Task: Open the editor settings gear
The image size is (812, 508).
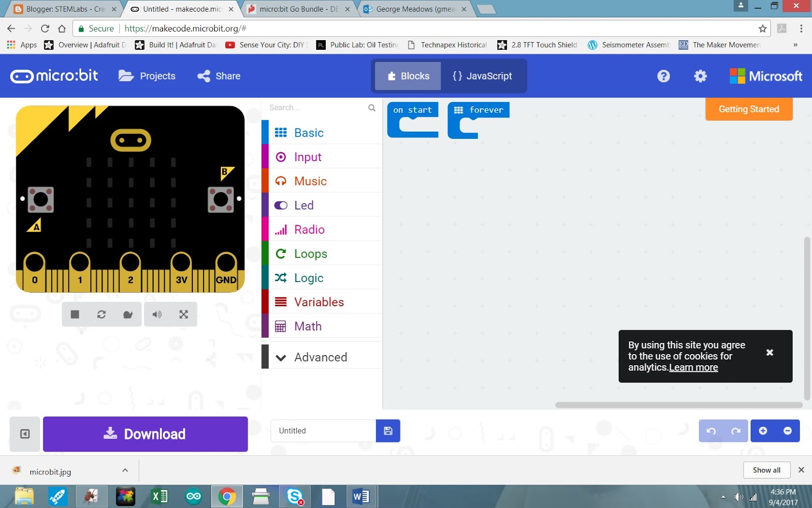Action: click(x=700, y=76)
